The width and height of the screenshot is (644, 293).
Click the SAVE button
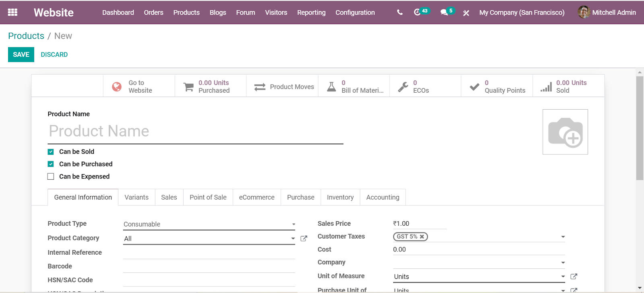pos(21,54)
